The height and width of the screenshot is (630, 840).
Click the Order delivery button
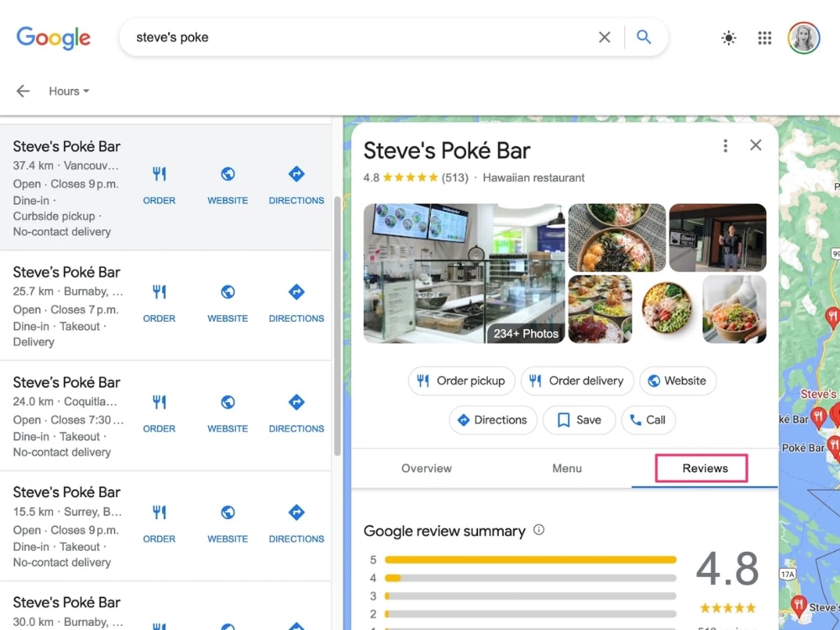coord(577,381)
